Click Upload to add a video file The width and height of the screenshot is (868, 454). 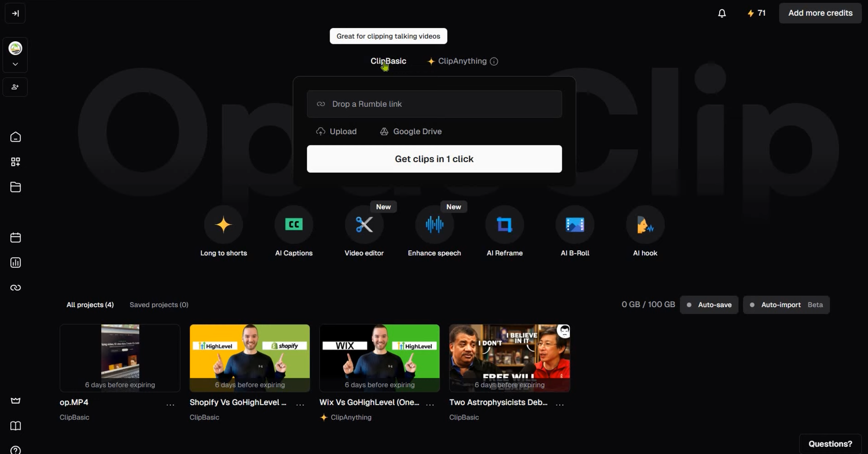pos(336,132)
